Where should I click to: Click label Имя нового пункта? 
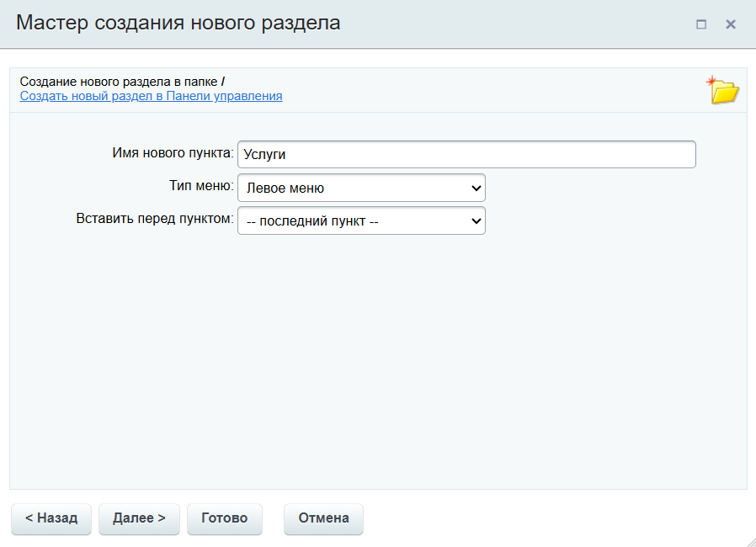coord(173,153)
